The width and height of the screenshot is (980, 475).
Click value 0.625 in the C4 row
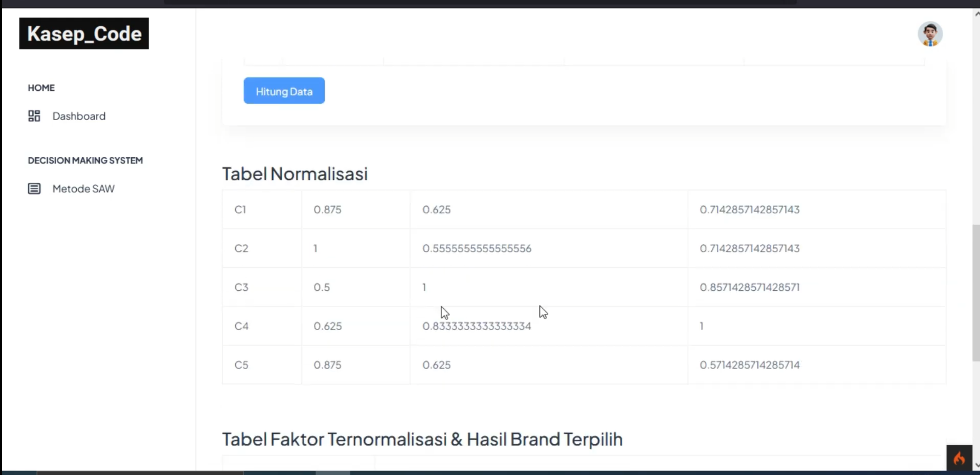[327, 326]
